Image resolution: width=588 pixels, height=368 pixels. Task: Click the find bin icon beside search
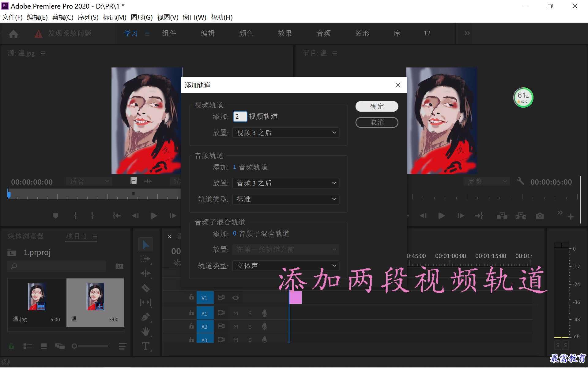pyautogui.click(x=119, y=266)
